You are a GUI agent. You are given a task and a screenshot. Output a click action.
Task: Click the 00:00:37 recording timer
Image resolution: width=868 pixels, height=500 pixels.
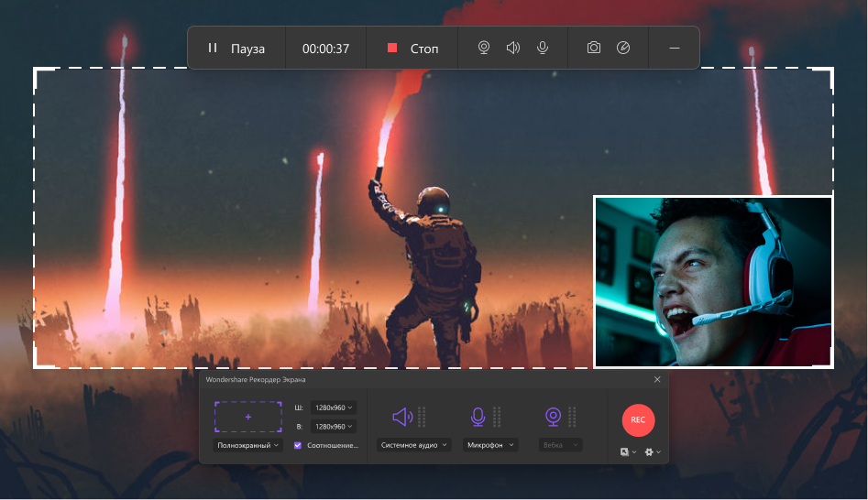pyautogui.click(x=325, y=49)
